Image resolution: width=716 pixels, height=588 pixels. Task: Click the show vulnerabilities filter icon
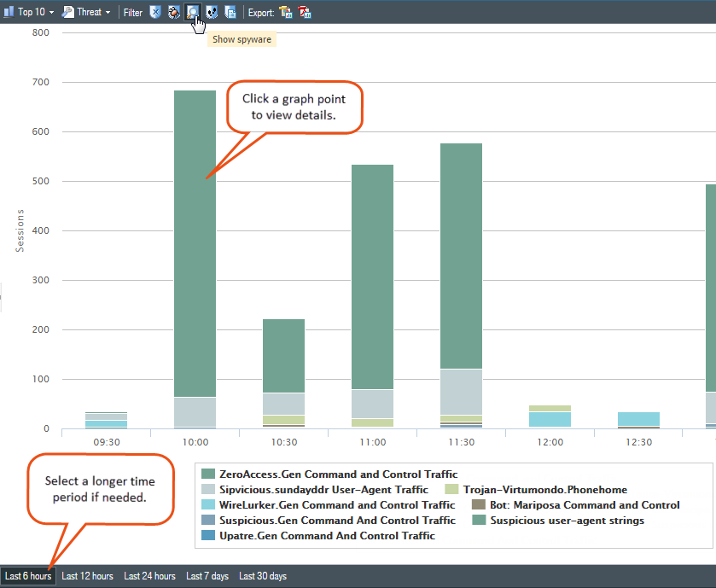tap(212, 12)
